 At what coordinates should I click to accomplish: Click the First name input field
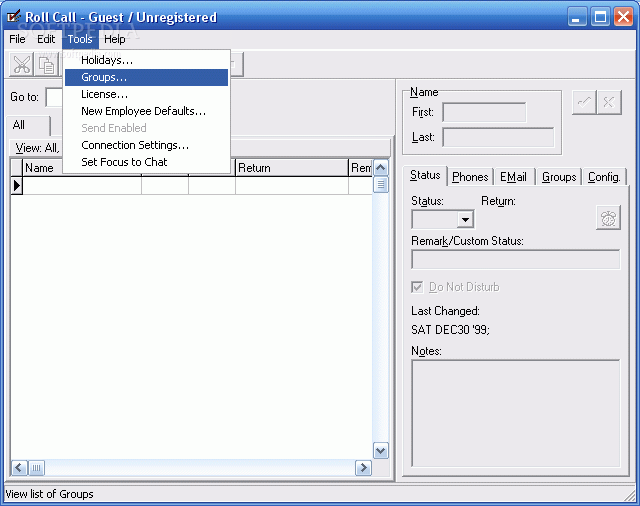click(x=484, y=112)
